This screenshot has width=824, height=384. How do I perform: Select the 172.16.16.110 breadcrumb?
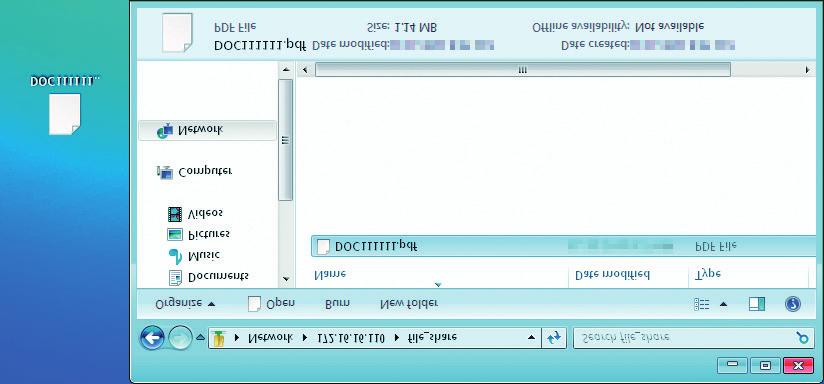point(351,338)
